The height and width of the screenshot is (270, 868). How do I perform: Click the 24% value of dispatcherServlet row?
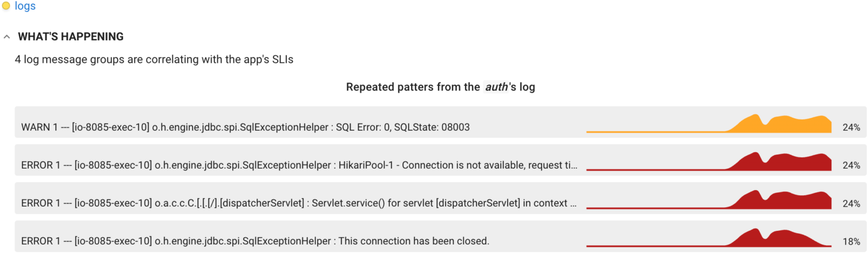click(851, 203)
